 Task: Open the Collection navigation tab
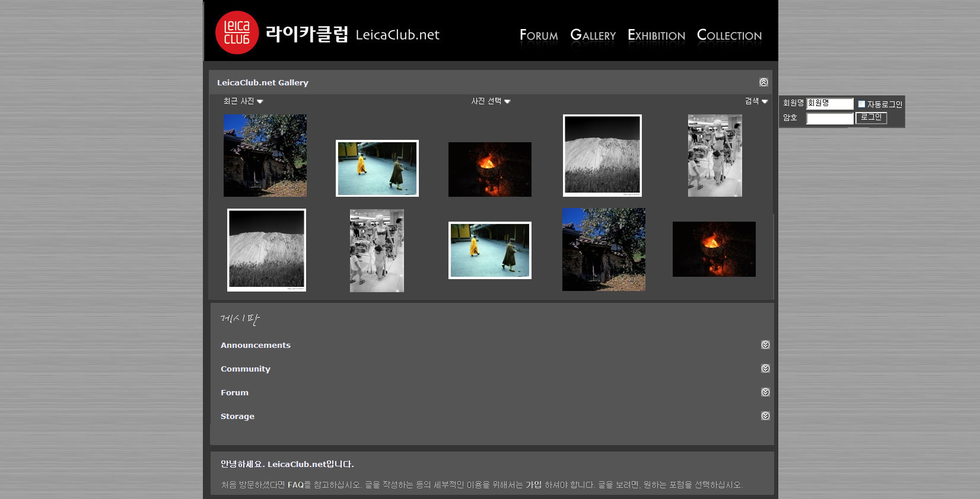pyautogui.click(x=729, y=36)
